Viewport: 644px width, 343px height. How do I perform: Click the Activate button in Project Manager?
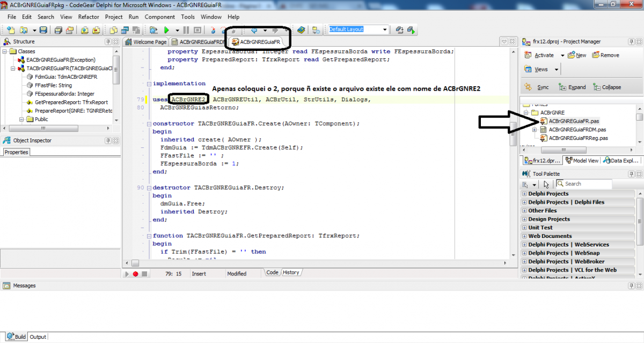point(540,55)
